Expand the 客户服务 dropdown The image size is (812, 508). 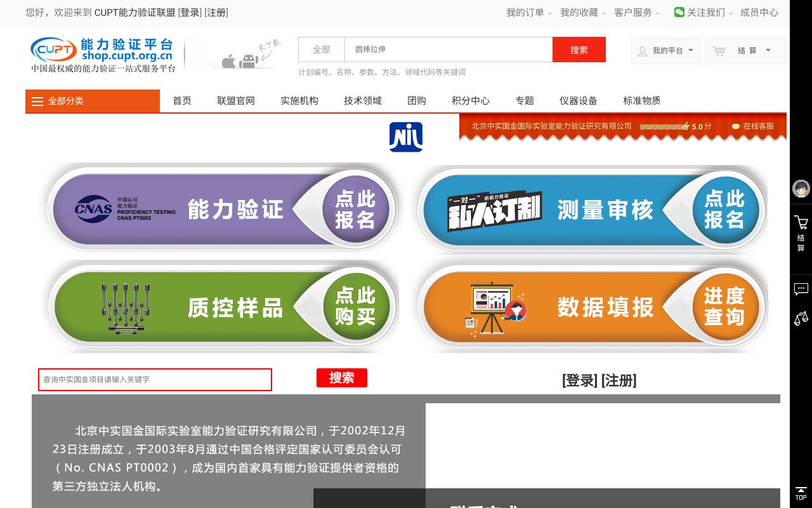(633, 12)
